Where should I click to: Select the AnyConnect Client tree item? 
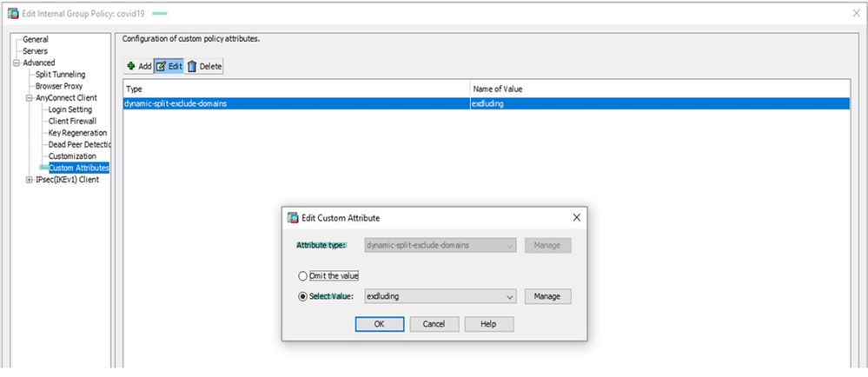coord(66,97)
